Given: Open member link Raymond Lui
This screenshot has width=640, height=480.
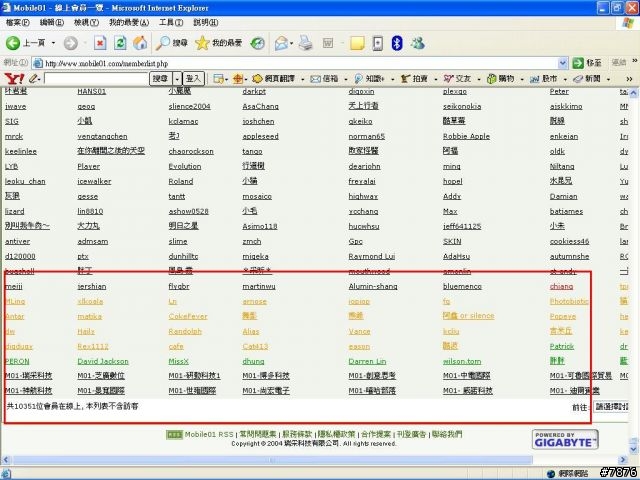Looking at the screenshot, I should 371,256.
